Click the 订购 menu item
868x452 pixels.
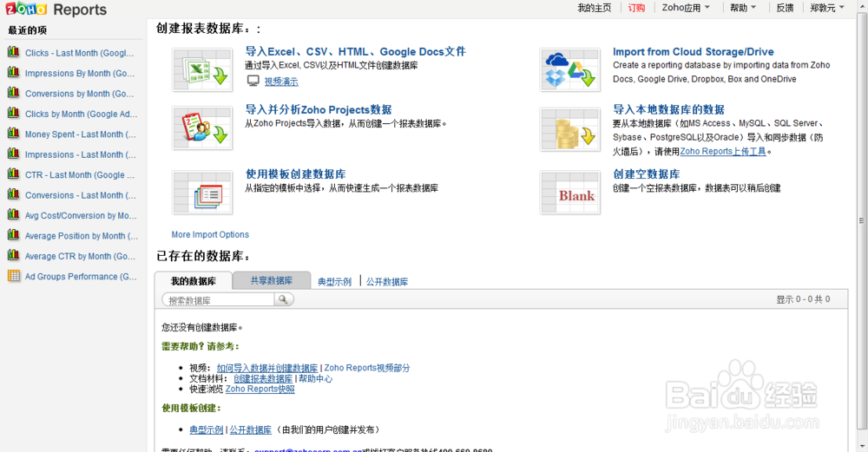[636, 8]
